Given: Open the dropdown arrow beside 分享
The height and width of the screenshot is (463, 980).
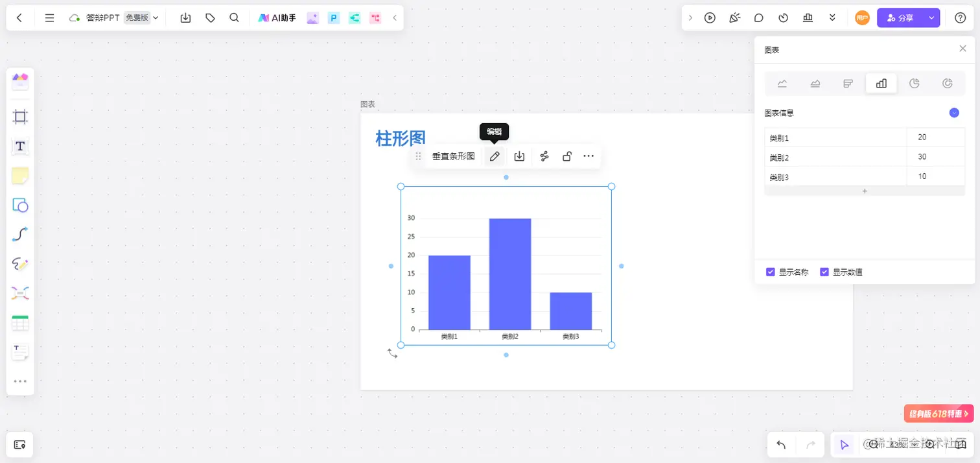Looking at the screenshot, I should (932, 18).
